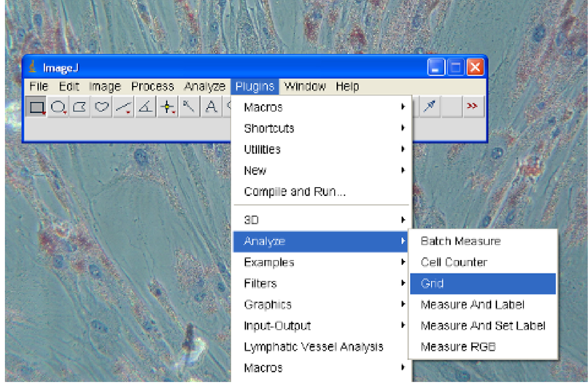Select the Oval selection tool
The width and height of the screenshot is (588, 385).
coord(58,107)
